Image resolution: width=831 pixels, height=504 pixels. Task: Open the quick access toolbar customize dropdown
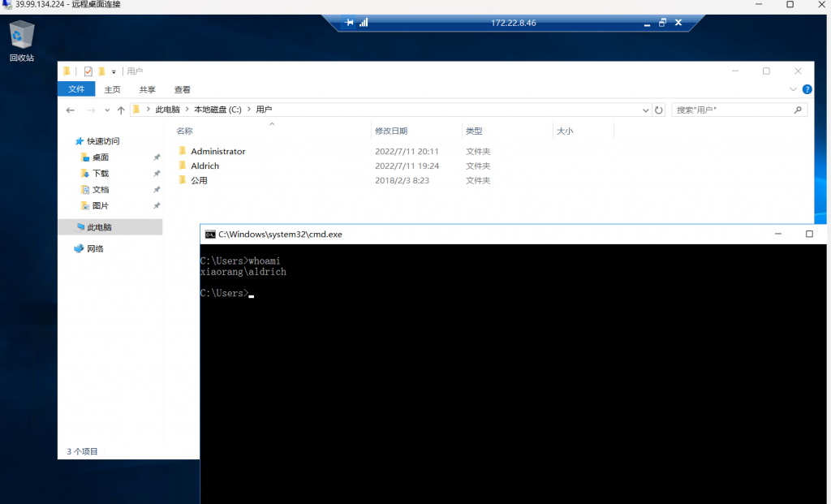click(114, 71)
